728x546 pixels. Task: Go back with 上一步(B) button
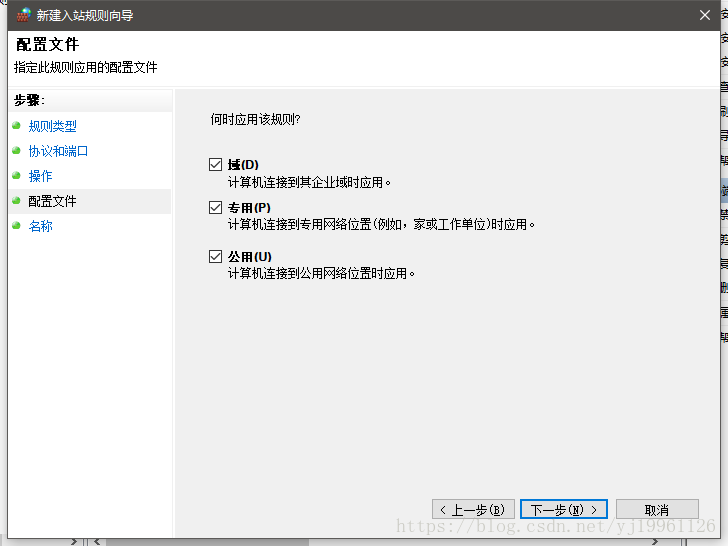tap(473, 509)
